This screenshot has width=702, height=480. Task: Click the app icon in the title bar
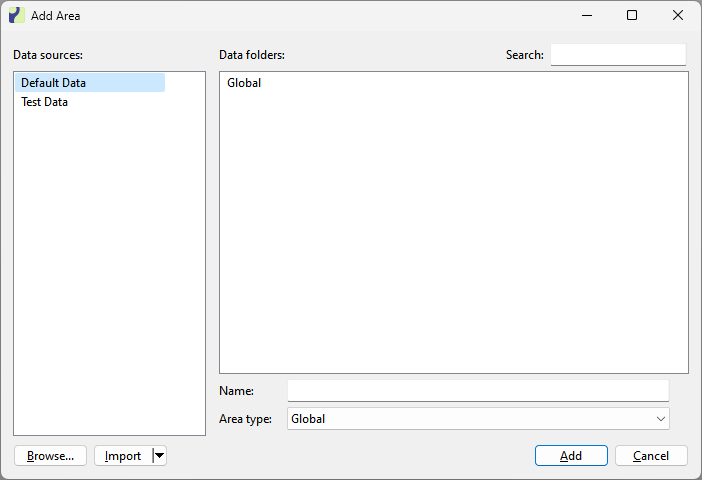tap(16, 16)
